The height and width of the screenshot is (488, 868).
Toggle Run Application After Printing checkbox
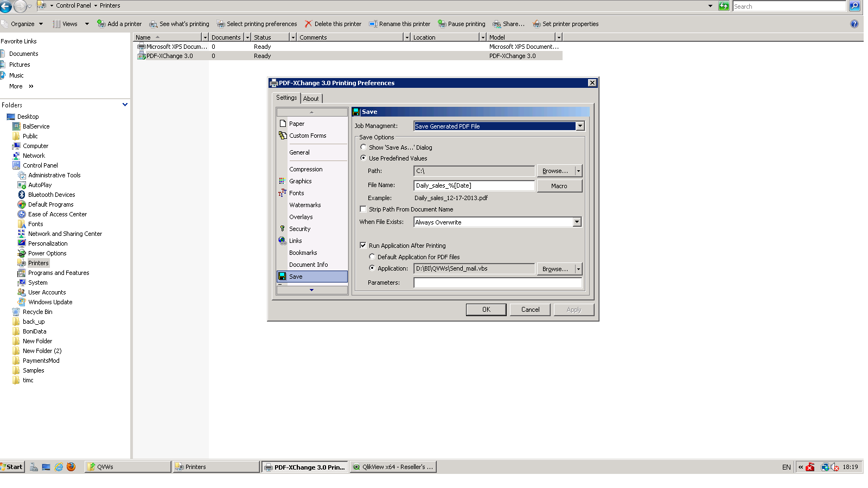click(363, 245)
